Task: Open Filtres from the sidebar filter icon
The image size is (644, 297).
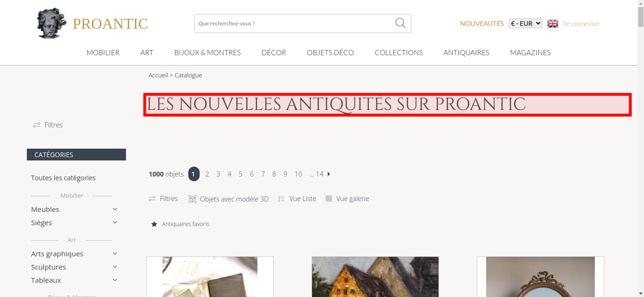Action: [37, 125]
